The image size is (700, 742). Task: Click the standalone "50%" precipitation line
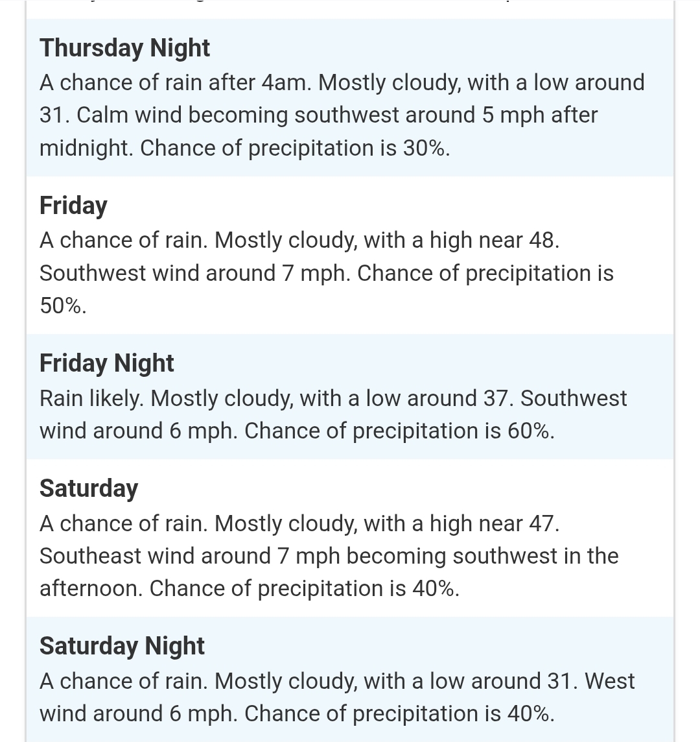(x=63, y=305)
